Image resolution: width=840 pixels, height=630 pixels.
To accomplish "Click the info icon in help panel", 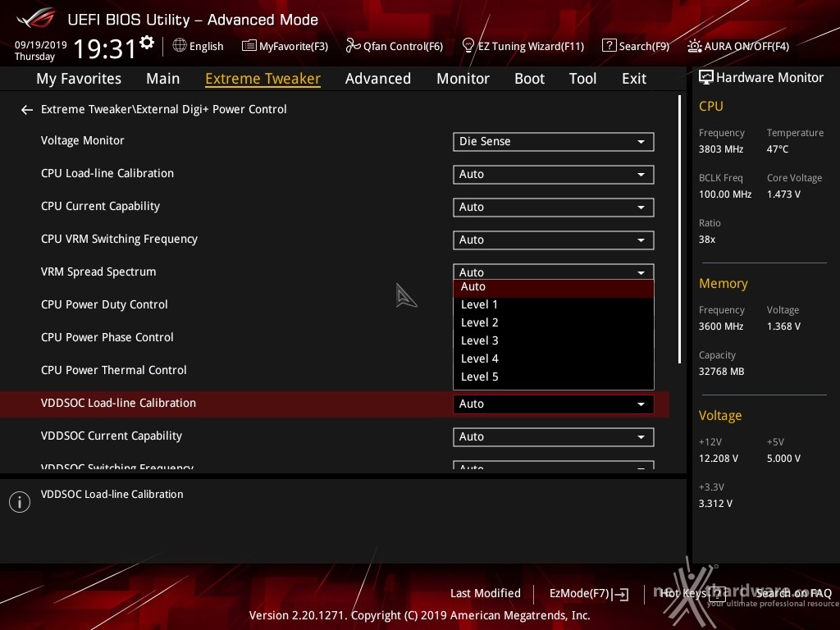I will click(20, 502).
